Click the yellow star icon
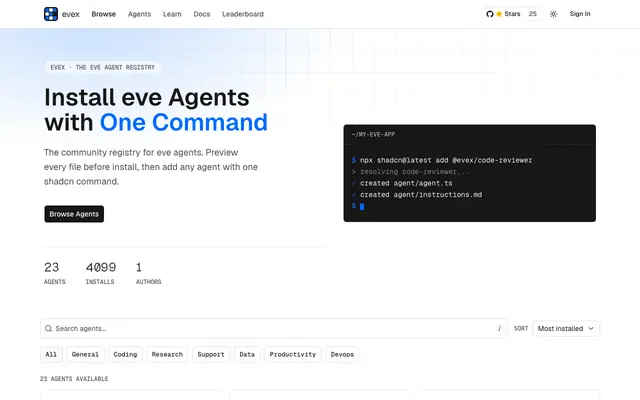Image resolution: width=640 pixels, height=400 pixels. click(499, 14)
